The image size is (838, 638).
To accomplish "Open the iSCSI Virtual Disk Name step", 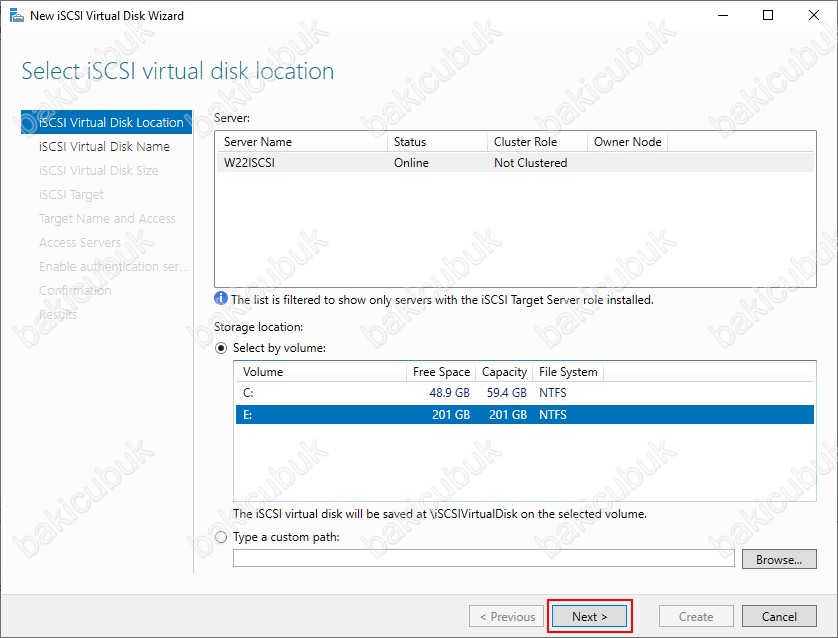I will coord(104,146).
